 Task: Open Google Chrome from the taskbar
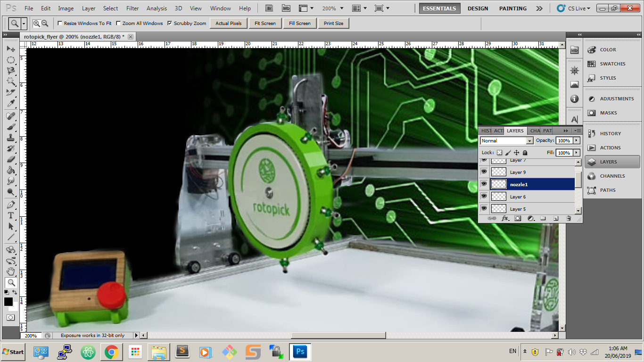tap(111, 352)
